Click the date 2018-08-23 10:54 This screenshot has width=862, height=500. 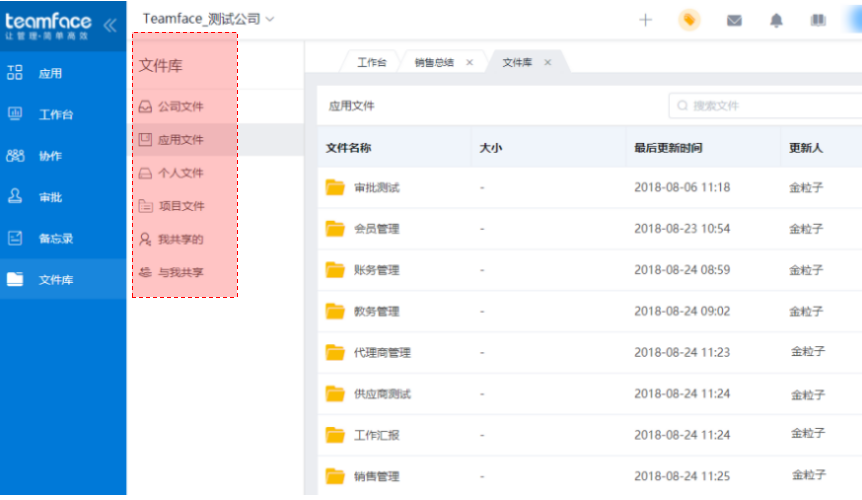(682, 229)
